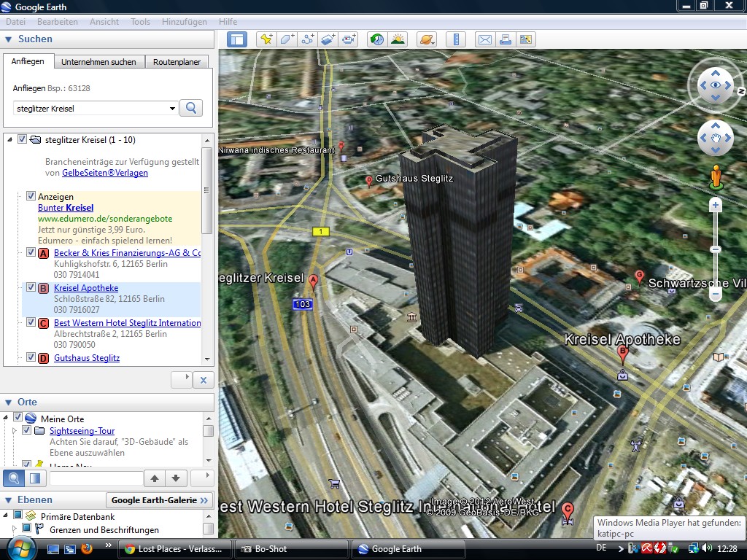The image size is (747, 560).
Task: Zoom out with the minus button
Action: 715,295
